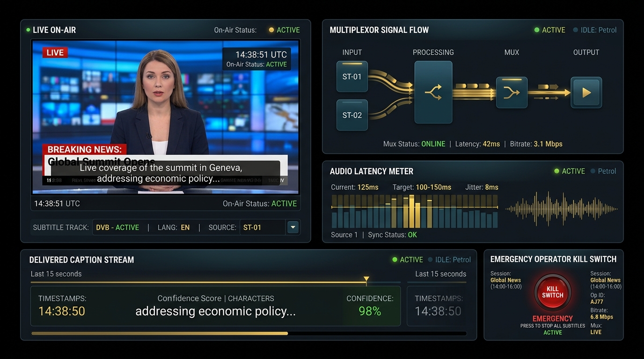The height and width of the screenshot is (359, 644).
Task: Click the red LIVE badge on video
Action: click(x=55, y=52)
